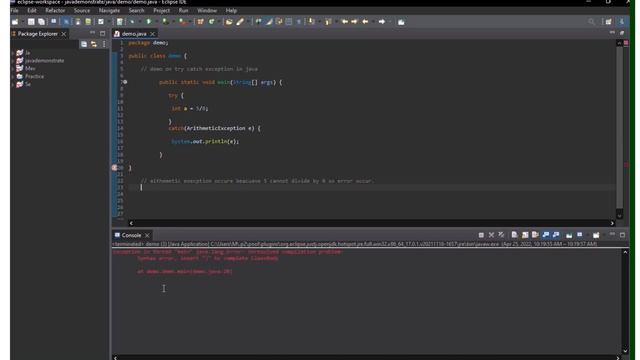Click Display Selected Console icon
This screenshot has height=360, width=640.
click(x=580, y=235)
